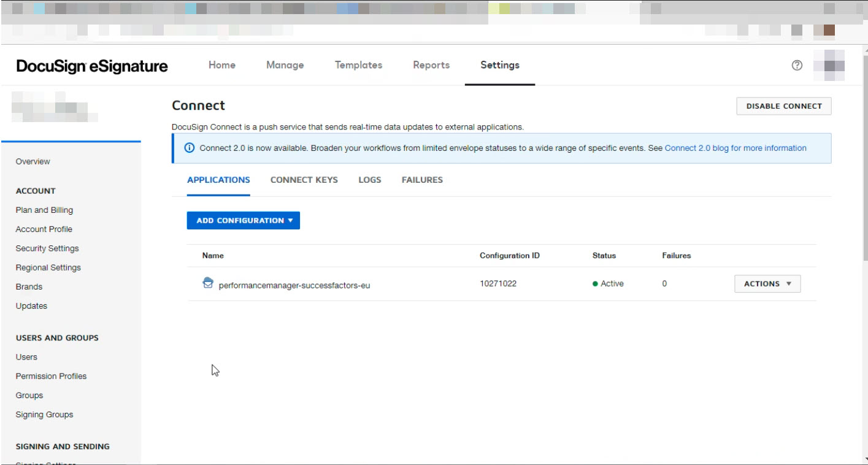View the LOGS tab
868x465 pixels.
[x=370, y=180]
